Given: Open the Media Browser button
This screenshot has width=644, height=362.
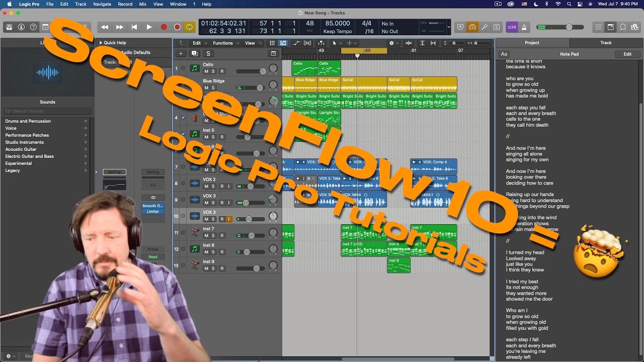Looking at the screenshot, I should tap(634, 27).
